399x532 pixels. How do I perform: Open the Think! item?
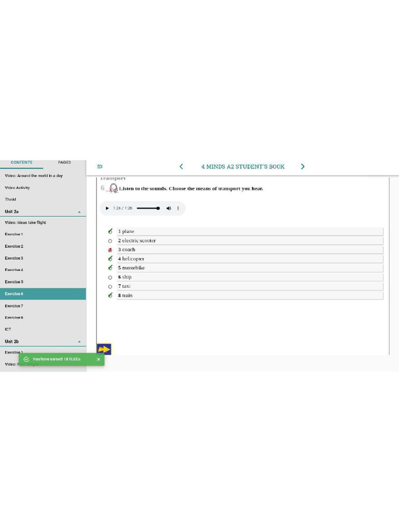pyautogui.click(x=10, y=199)
